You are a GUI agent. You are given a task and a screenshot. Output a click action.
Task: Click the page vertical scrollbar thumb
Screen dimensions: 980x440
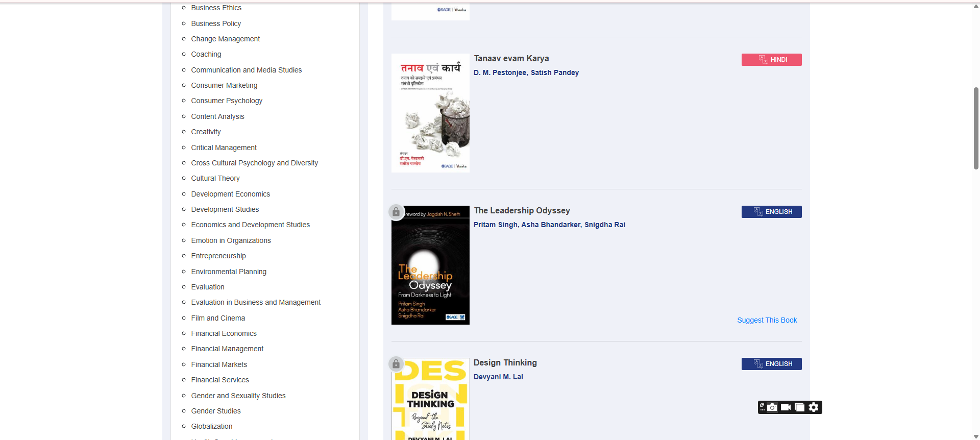pyautogui.click(x=976, y=128)
